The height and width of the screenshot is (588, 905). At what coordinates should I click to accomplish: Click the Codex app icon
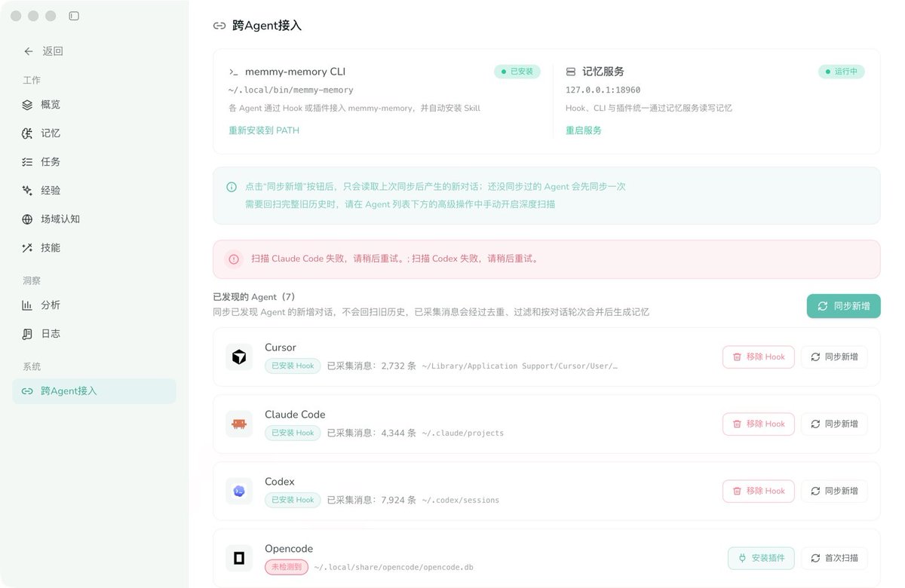pos(239,491)
